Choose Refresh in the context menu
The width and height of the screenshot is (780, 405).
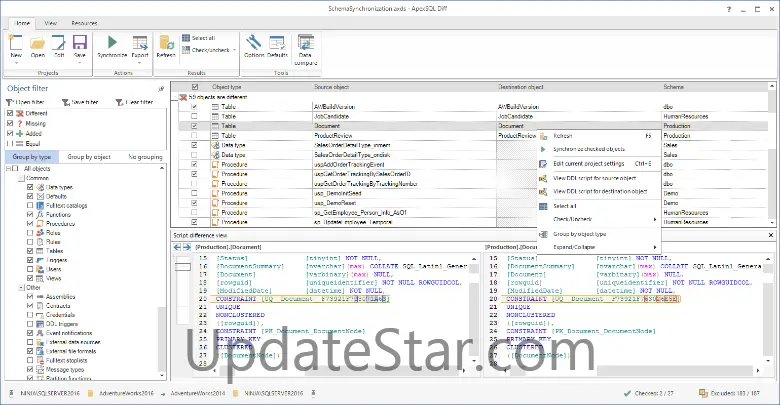point(599,136)
